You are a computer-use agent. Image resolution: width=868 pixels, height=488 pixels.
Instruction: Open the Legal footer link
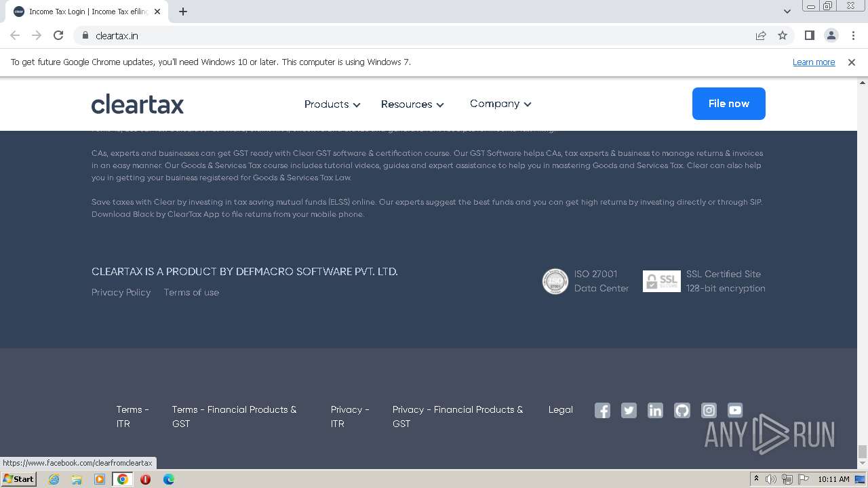561,409
